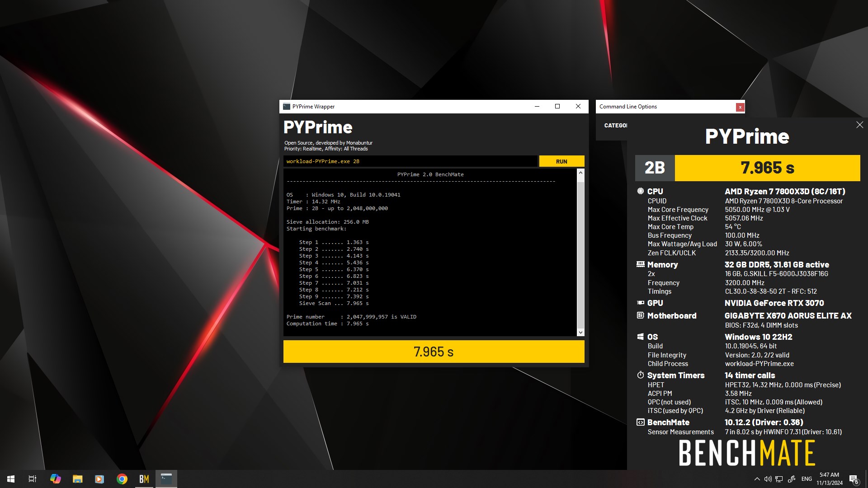The height and width of the screenshot is (488, 868).
Task: Click 'Prime number : 2,047,999,957 is VALID' line
Action: click(351, 317)
